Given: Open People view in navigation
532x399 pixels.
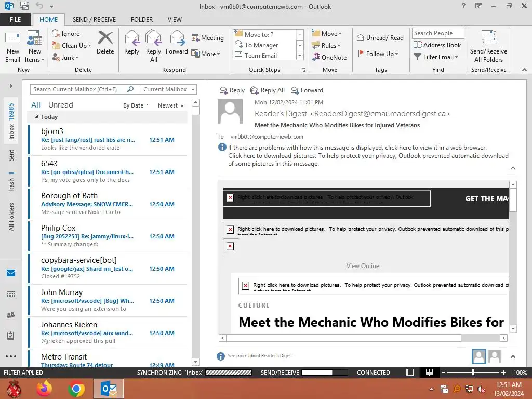Looking at the screenshot, I should point(11,315).
